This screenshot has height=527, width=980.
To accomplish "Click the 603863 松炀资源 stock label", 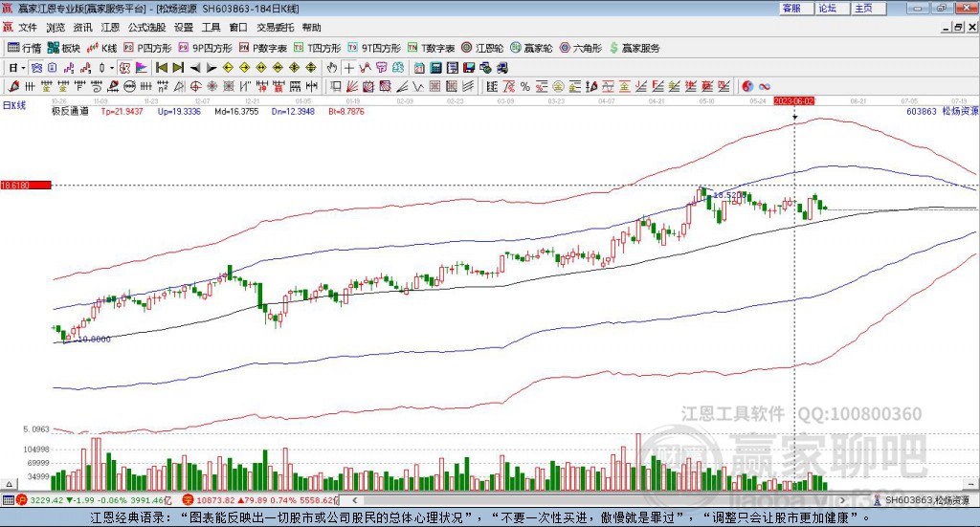I will click(x=942, y=111).
